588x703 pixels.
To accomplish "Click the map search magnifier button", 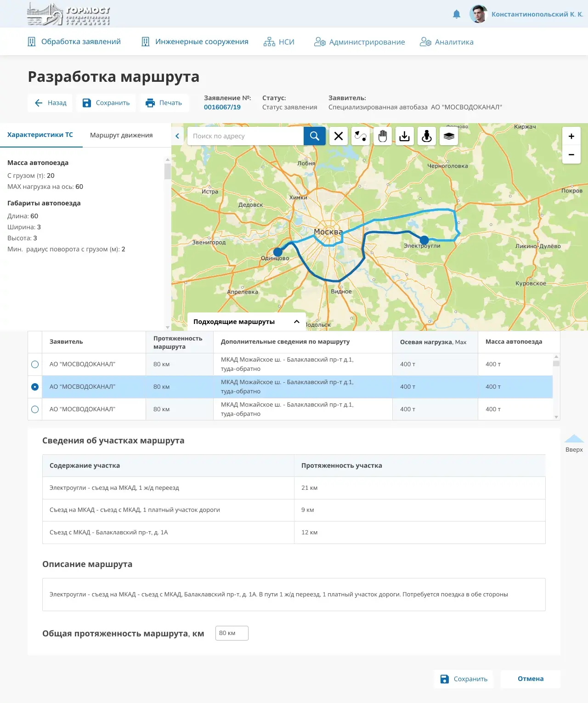I will 315,136.
